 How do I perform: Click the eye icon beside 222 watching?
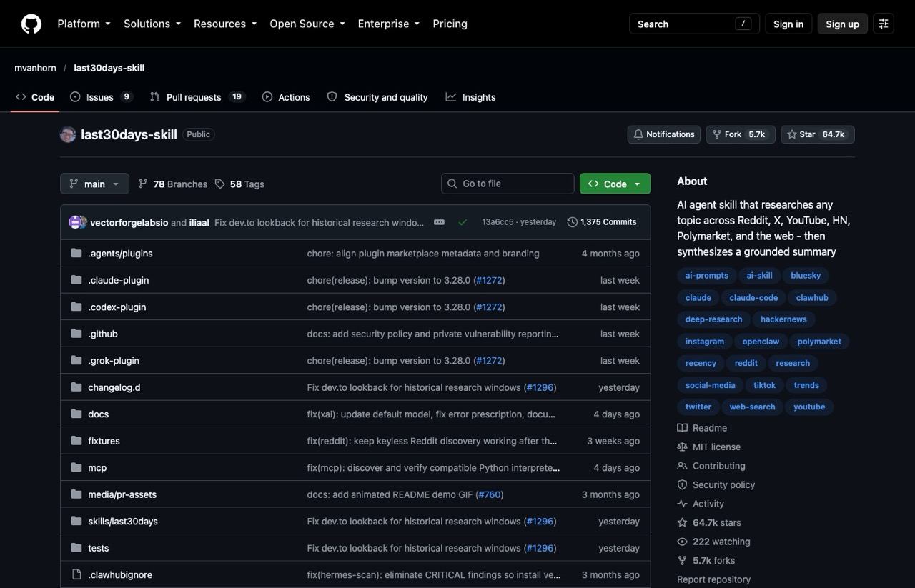[682, 542]
